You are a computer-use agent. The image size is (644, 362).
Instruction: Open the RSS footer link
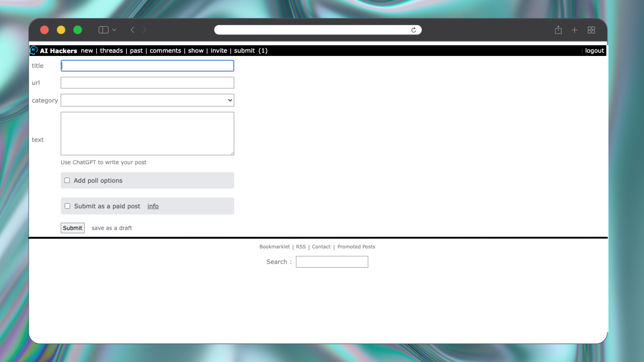coord(301,247)
